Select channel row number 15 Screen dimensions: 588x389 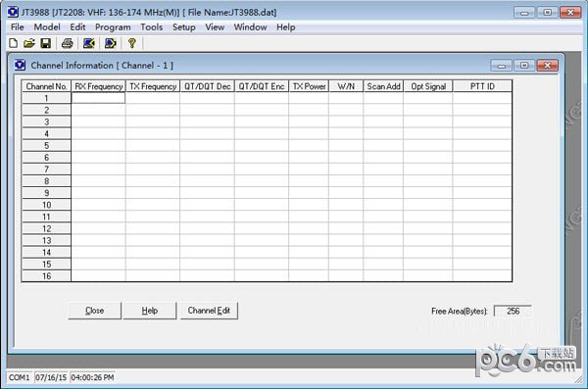click(46, 265)
